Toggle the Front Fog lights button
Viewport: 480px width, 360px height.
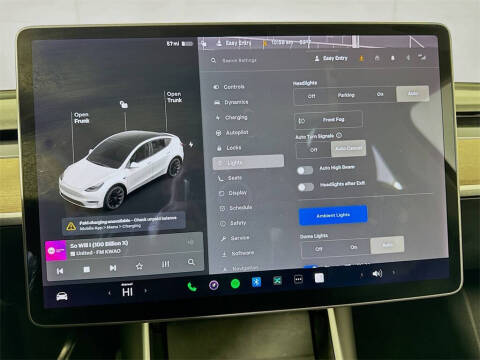pos(329,120)
